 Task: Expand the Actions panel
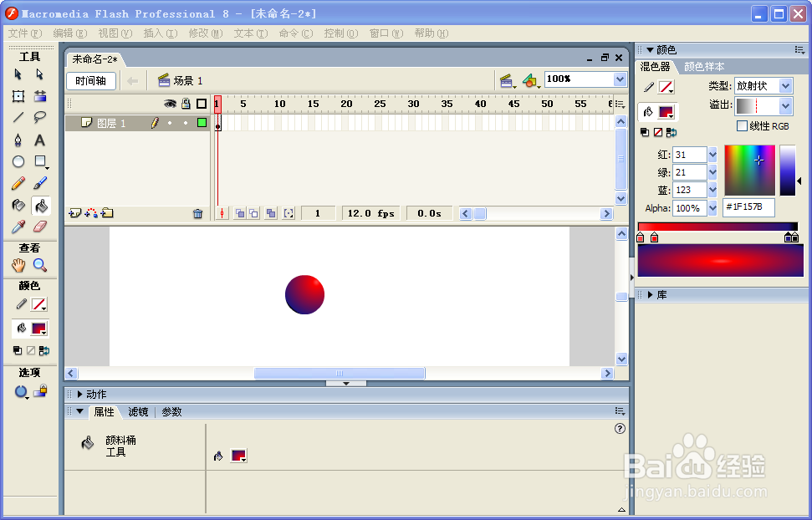(79, 394)
